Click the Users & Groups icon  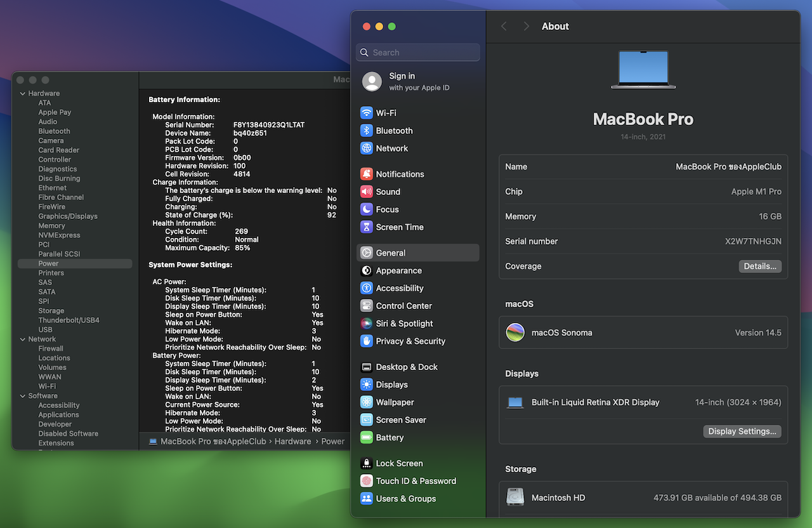pyautogui.click(x=367, y=499)
